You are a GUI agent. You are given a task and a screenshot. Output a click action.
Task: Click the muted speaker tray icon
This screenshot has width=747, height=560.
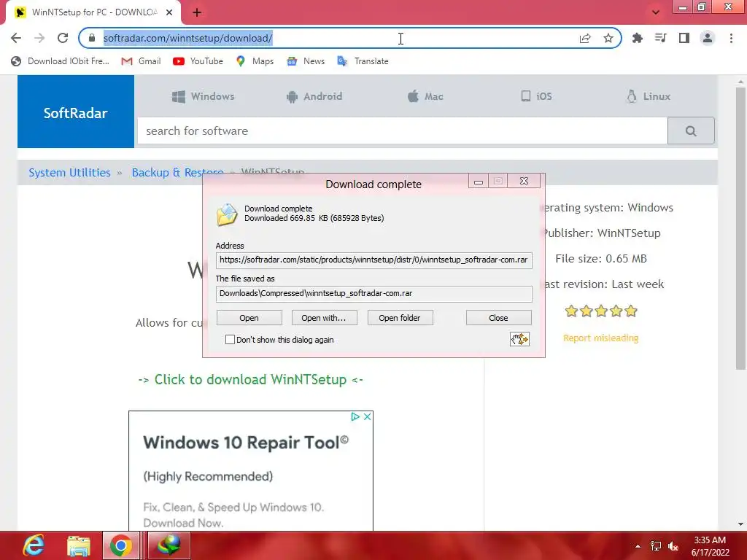click(673, 546)
